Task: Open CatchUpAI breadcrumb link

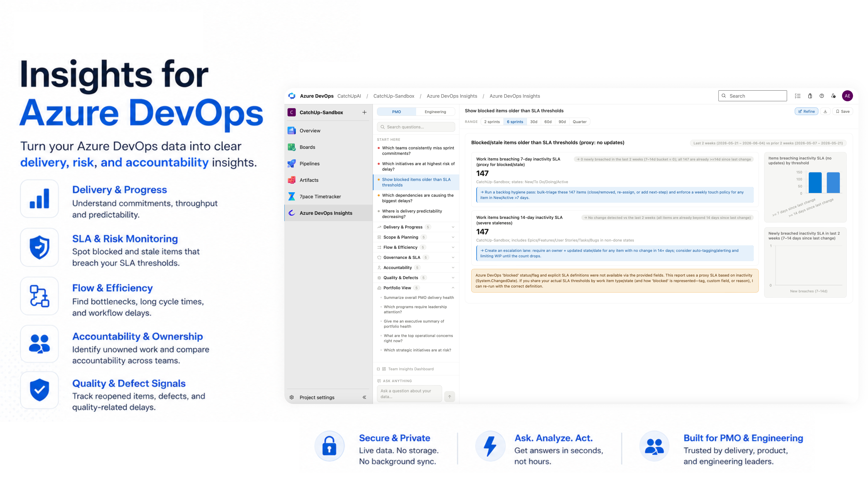Action: 349,96
